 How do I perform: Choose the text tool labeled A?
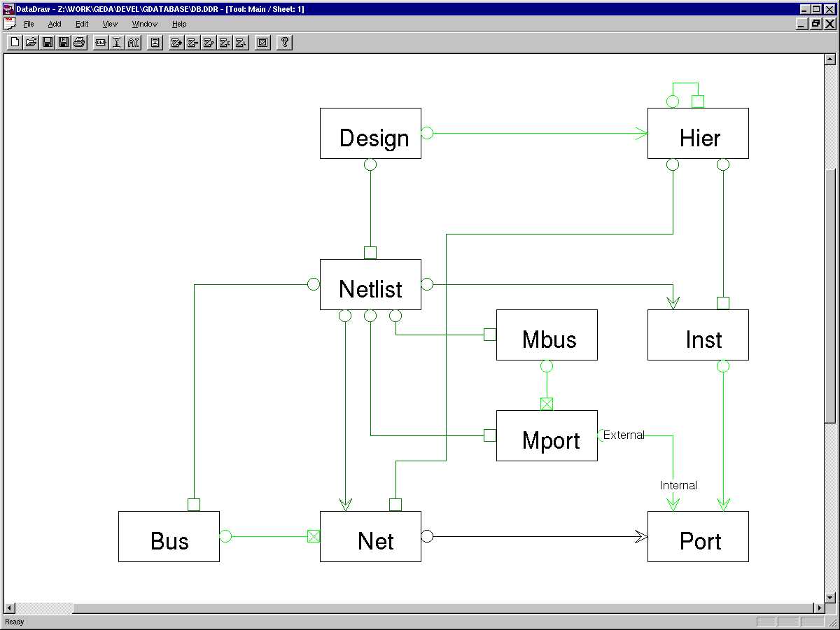pos(133,43)
